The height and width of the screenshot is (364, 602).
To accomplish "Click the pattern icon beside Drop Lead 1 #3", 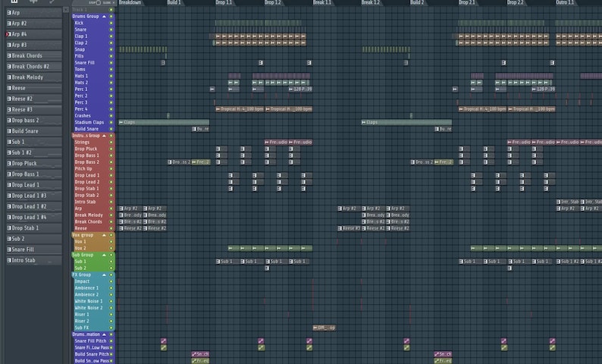I will (9, 196).
